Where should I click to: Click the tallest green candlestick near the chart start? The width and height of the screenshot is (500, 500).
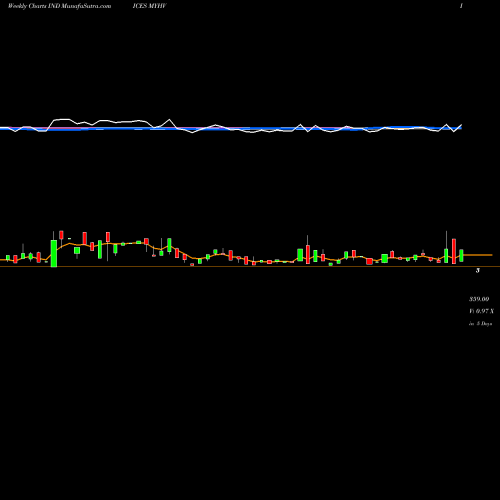pos(54,253)
